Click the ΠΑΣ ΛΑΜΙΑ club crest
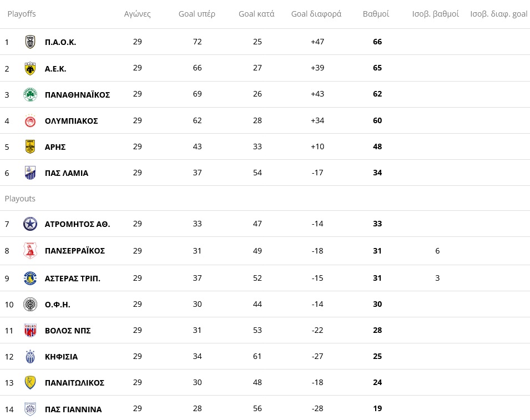This screenshot has width=530, height=420. (30, 173)
